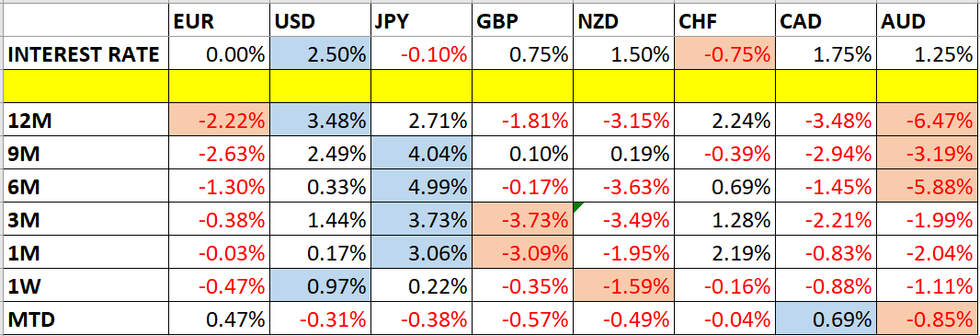
Task: Click the NZD 6M value -3.63%
Action: pos(623,186)
